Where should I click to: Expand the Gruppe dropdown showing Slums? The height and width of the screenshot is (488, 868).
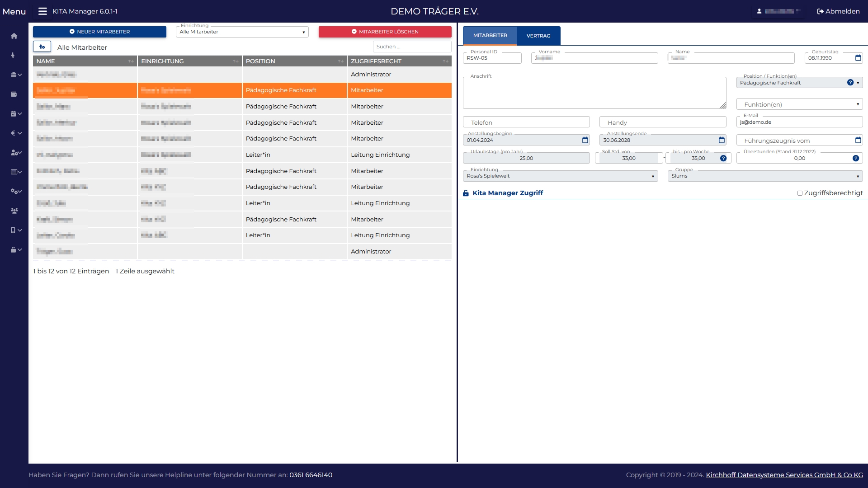(765, 176)
